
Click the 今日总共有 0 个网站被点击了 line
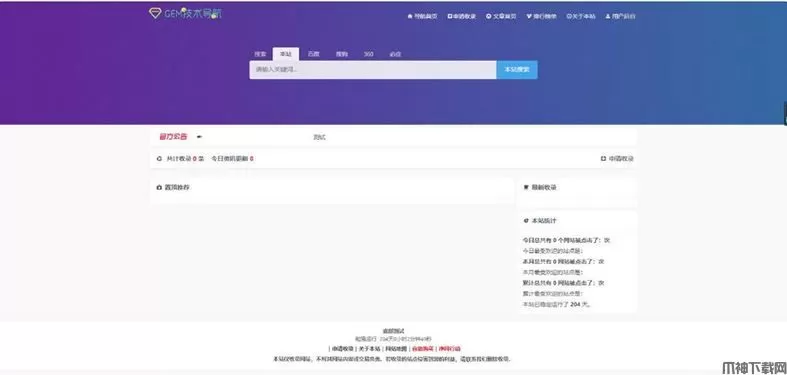tap(566, 240)
